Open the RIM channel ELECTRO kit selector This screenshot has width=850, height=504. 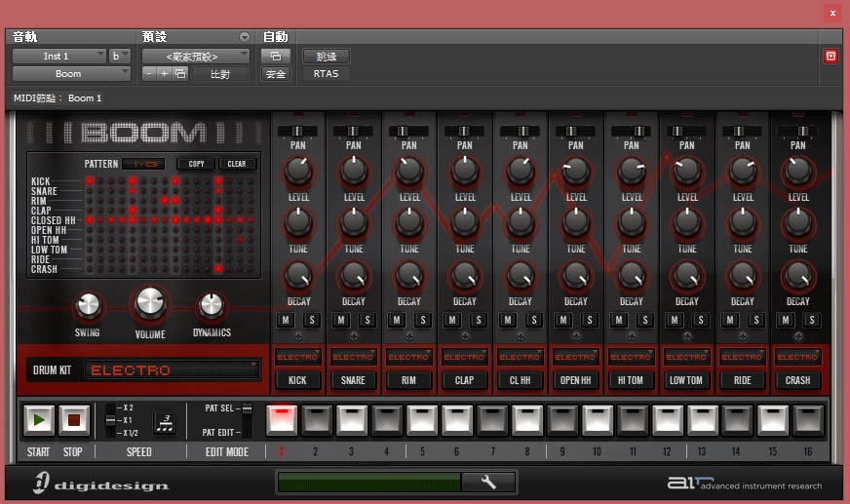coord(408,357)
